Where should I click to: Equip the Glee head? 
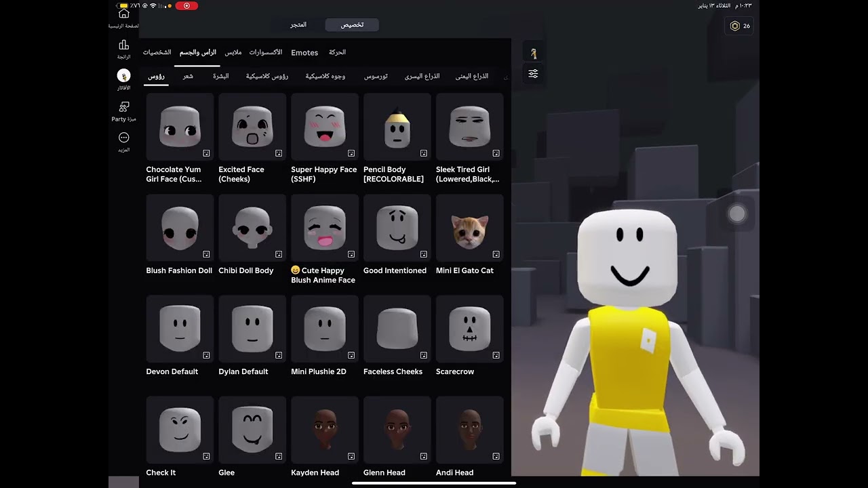pyautogui.click(x=252, y=430)
